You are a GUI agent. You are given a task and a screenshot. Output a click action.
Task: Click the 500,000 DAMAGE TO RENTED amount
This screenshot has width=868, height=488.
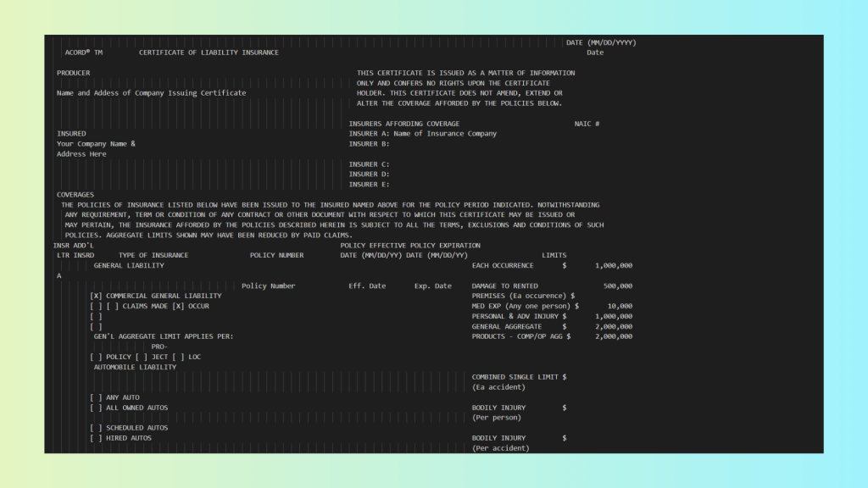coord(617,286)
